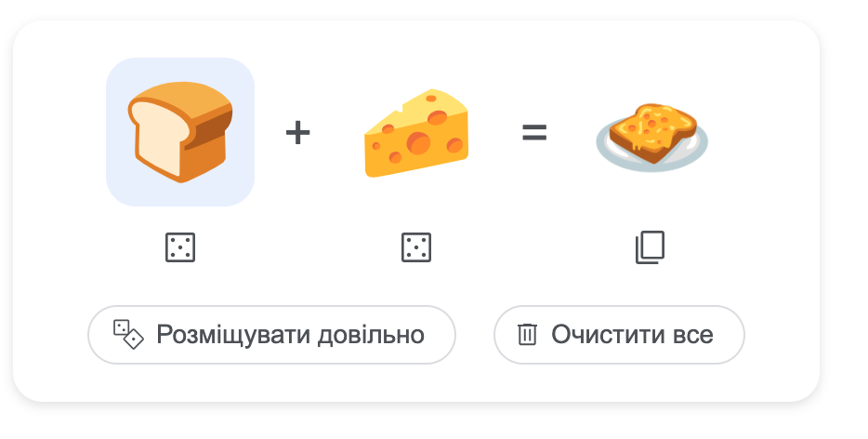Click the Очистити все text label
Viewport: 868px width, 439px height.
pyautogui.click(x=632, y=334)
